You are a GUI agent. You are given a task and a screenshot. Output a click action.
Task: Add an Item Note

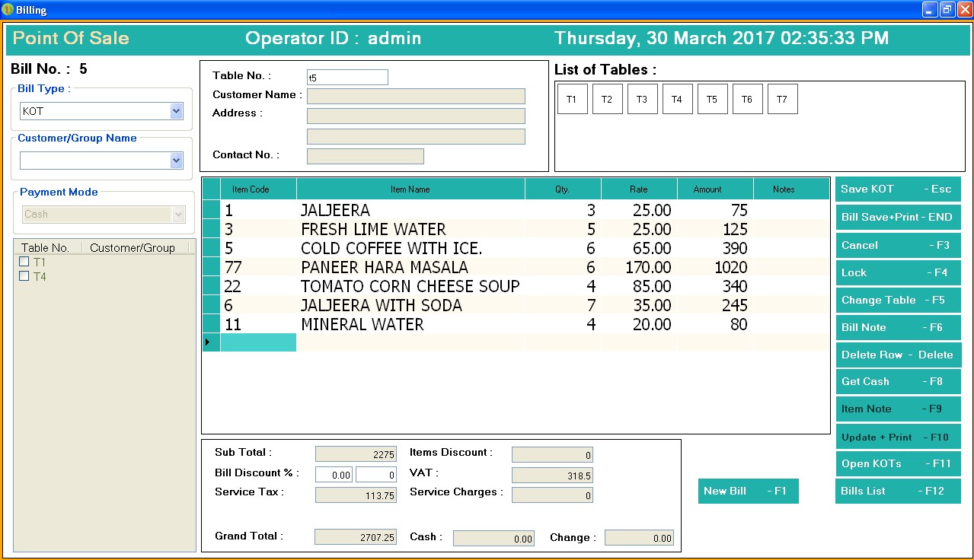[897, 409]
